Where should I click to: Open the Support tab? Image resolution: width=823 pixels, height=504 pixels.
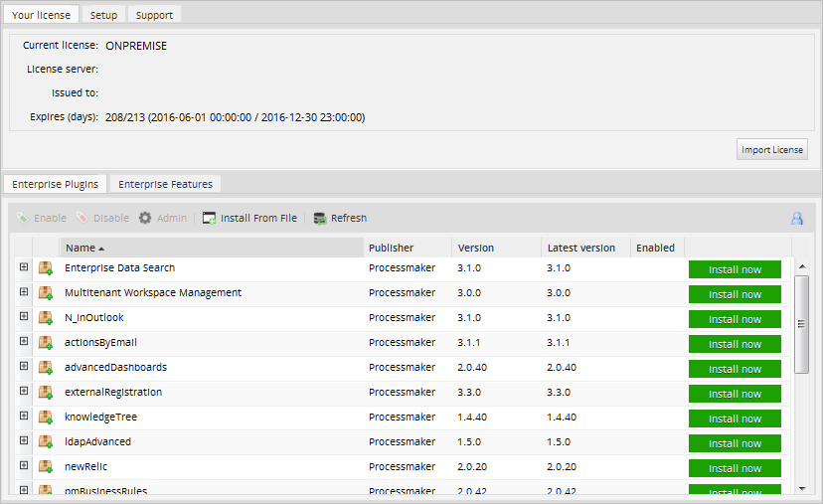[154, 15]
